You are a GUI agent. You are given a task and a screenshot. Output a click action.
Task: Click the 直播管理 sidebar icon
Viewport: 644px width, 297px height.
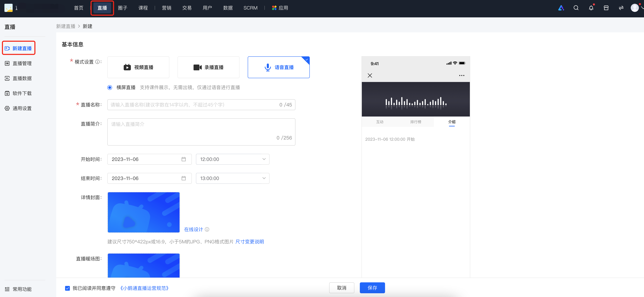[7, 64]
